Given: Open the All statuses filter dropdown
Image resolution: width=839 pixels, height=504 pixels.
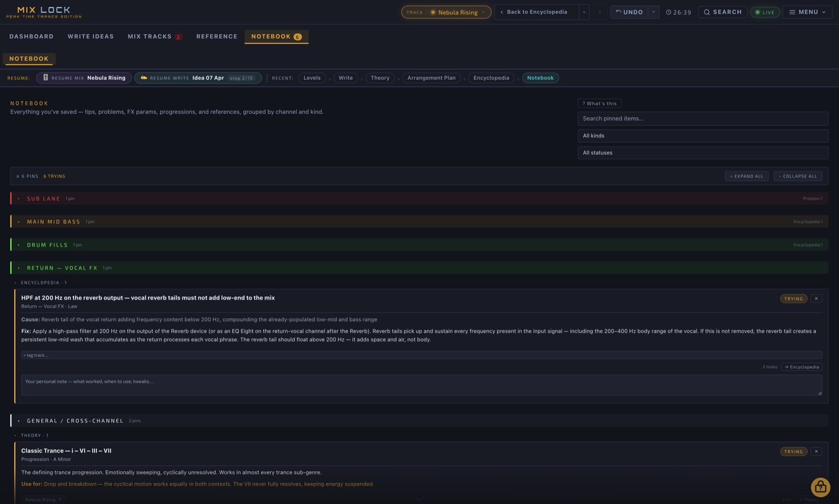Looking at the screenshot, I should pyautogui.click(x=703, y=153).
